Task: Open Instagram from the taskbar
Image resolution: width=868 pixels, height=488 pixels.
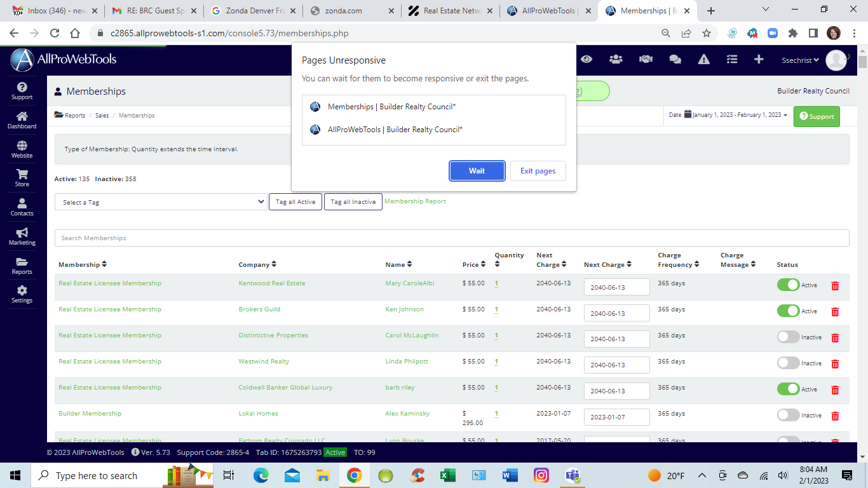Action: click(541, 475)
